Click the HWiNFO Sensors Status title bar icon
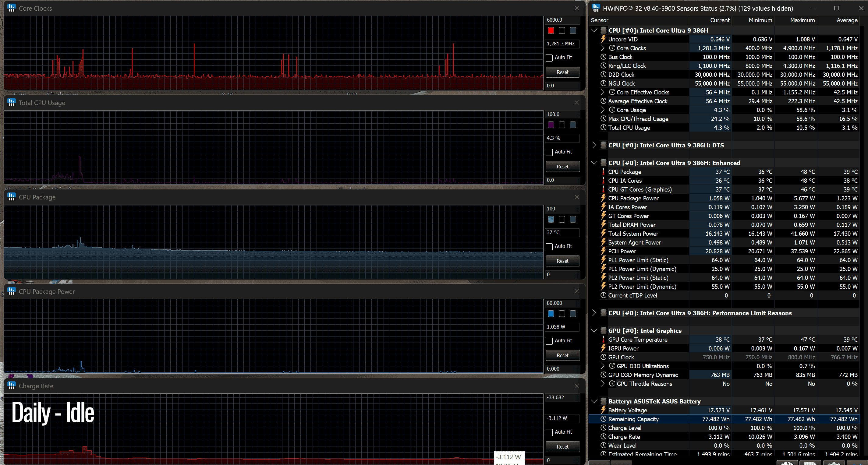 click(596, 8)
